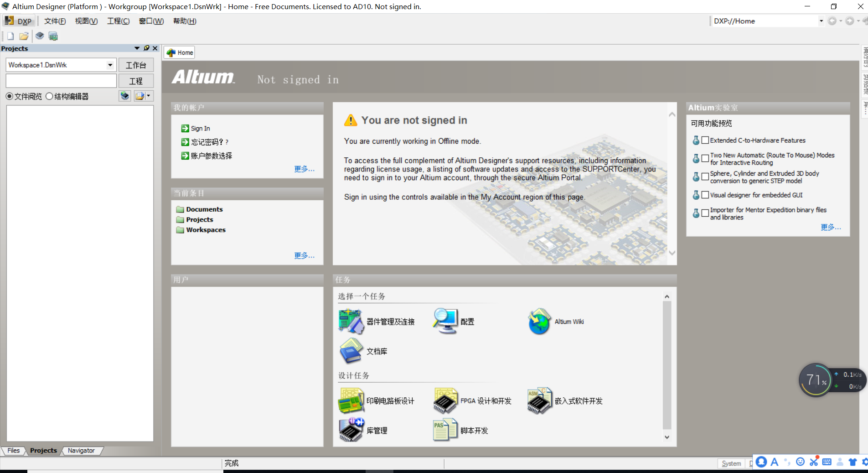Open the 文档库 book icon
The height and width of the screenshot is (473, 868).
[x=351, y=351]
